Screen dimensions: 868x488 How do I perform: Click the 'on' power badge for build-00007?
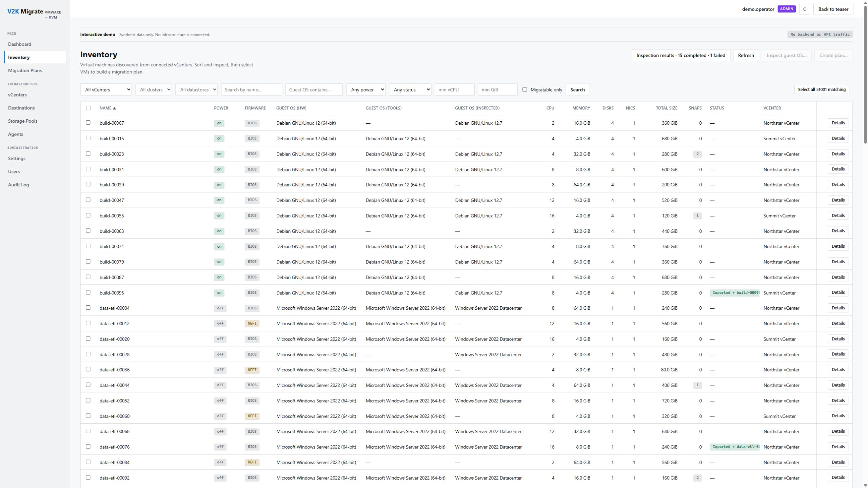pyautogui.click(x=219, y=123)
